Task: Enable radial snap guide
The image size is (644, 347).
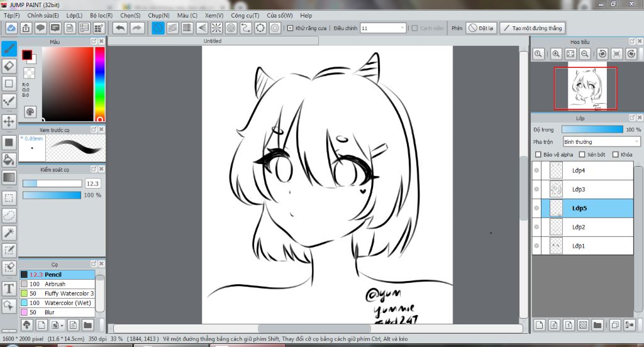Action: (x=216, y=28)
